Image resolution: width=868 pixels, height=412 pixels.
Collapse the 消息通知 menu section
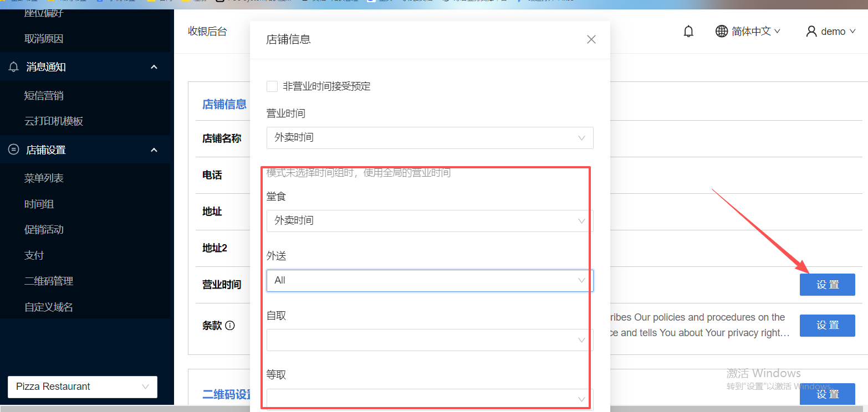click(x=154, y=67)
